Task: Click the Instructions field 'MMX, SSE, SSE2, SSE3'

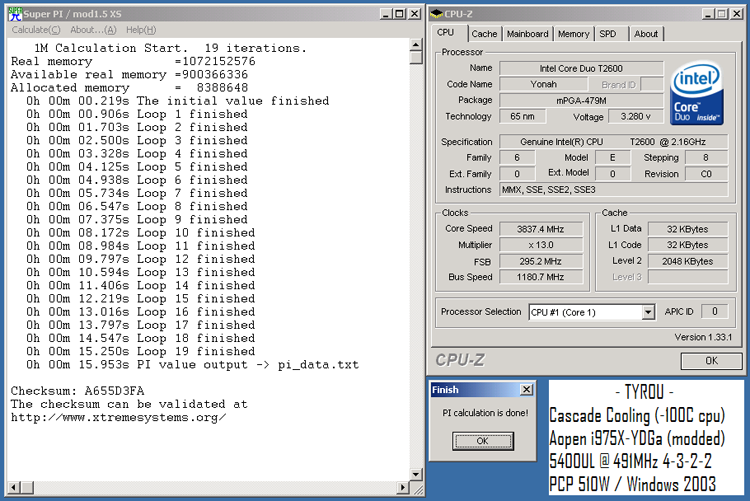Action: [x=614, y=189]
